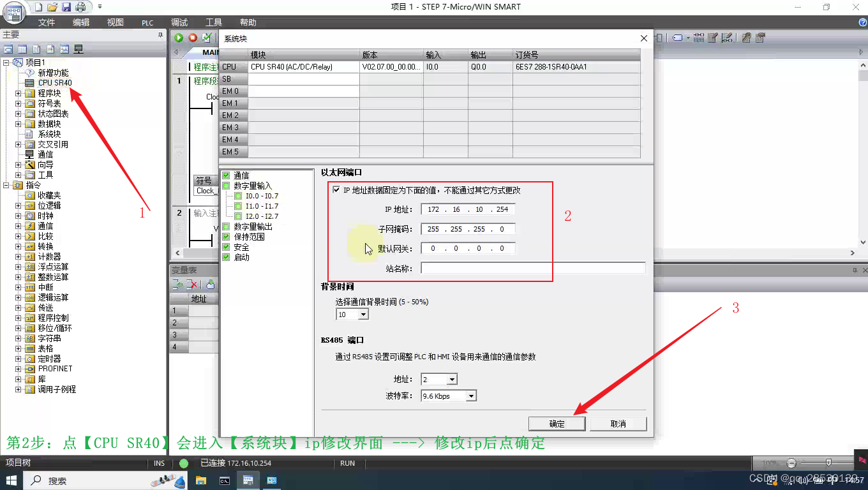868x490 pixels.
Task: Toggle the 安全 checkbox
Action: point(226,247)
